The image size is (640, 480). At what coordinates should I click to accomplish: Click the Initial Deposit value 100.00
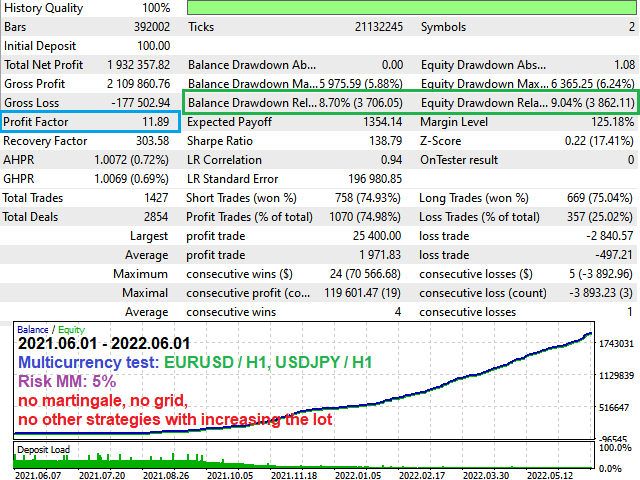[153, 46]
